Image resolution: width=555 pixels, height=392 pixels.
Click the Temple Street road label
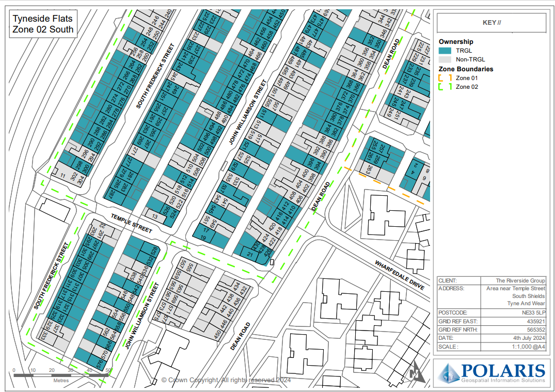[x=132, y=223]
